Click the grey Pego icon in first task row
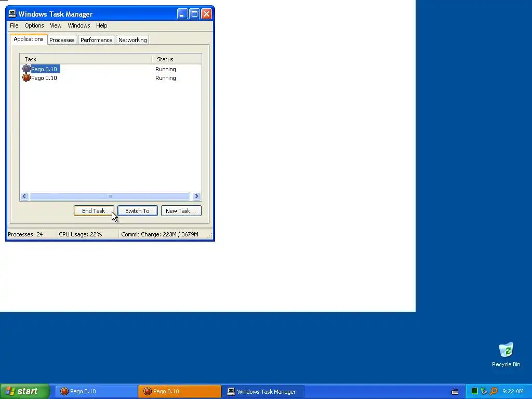The image size is (532, 399). point(26,69)
